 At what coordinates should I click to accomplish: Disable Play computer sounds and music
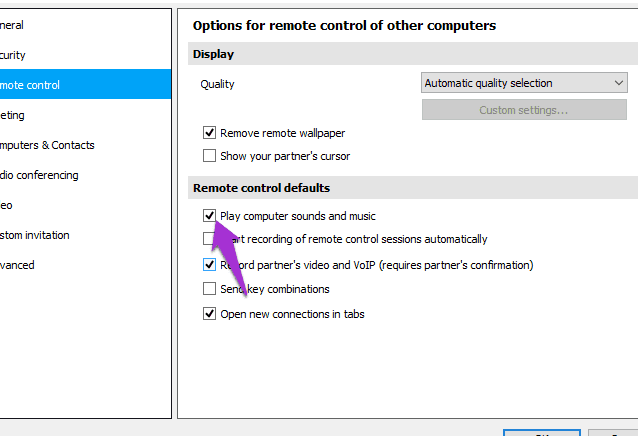(210, 216)
